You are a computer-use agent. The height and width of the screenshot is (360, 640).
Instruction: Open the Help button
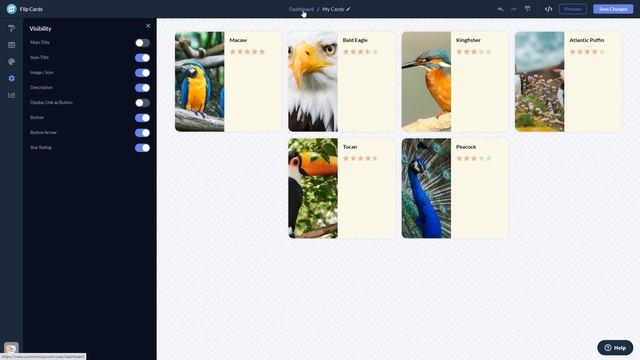click(x=615, y=348)
